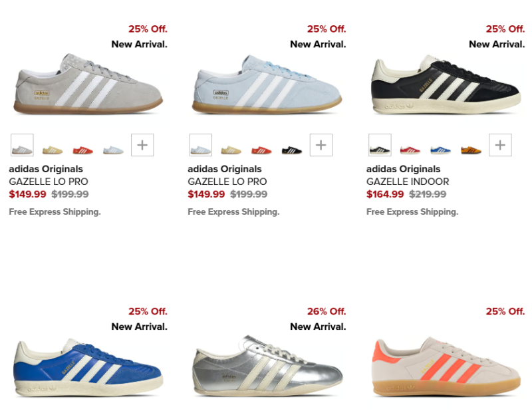Viewport: 532px width, 411px height.
Task: Open the orange-striped cream Gazelle shoe product
Action: click(446, 366)
